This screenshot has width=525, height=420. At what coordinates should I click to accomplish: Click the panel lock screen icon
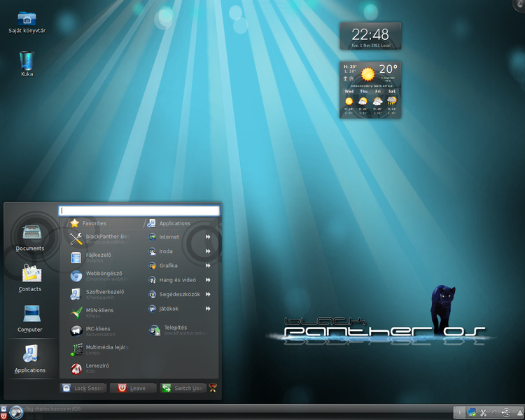pyautogui.click(x=3, y=409)
